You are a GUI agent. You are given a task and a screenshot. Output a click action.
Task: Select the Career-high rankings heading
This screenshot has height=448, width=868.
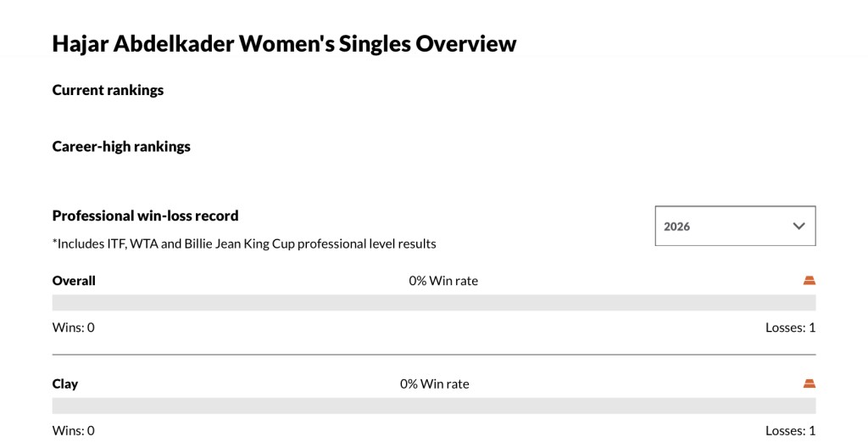pos(121,147)
